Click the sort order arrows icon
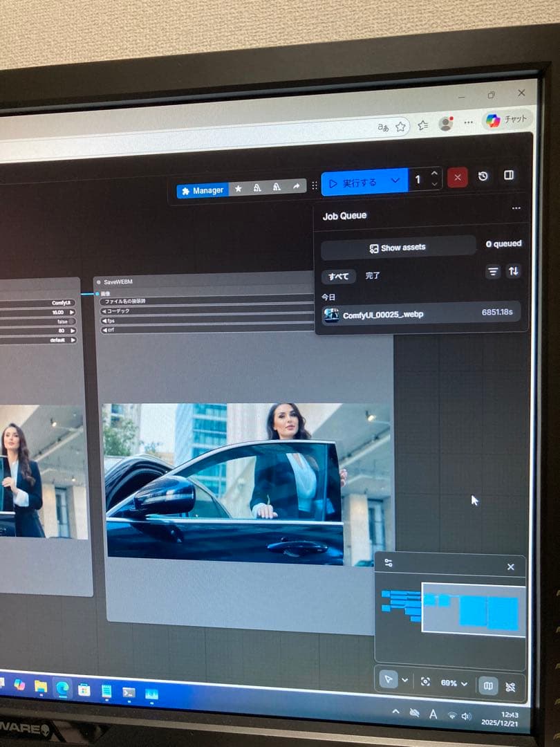 point(513,272)
